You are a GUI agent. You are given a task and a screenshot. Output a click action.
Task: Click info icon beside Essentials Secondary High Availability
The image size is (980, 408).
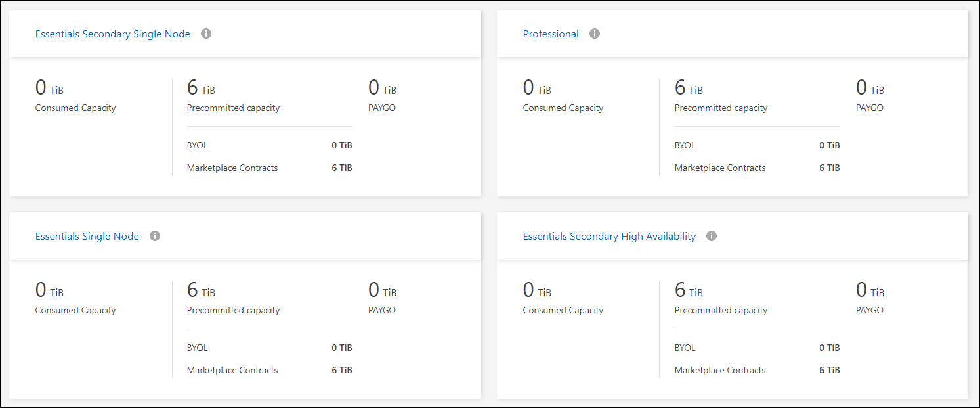coord(712,236)
